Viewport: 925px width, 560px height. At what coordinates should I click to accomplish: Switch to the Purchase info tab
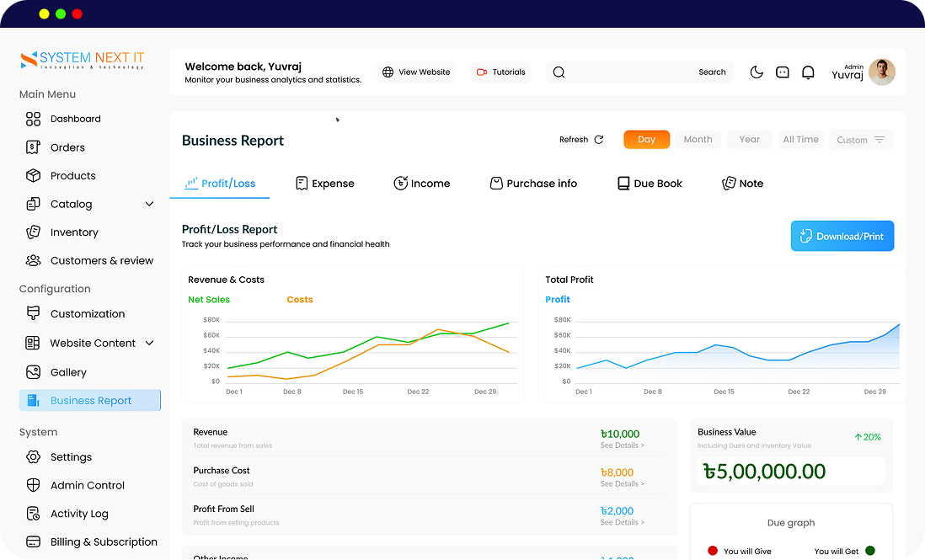pyautogui.click(x=533, y=184)
